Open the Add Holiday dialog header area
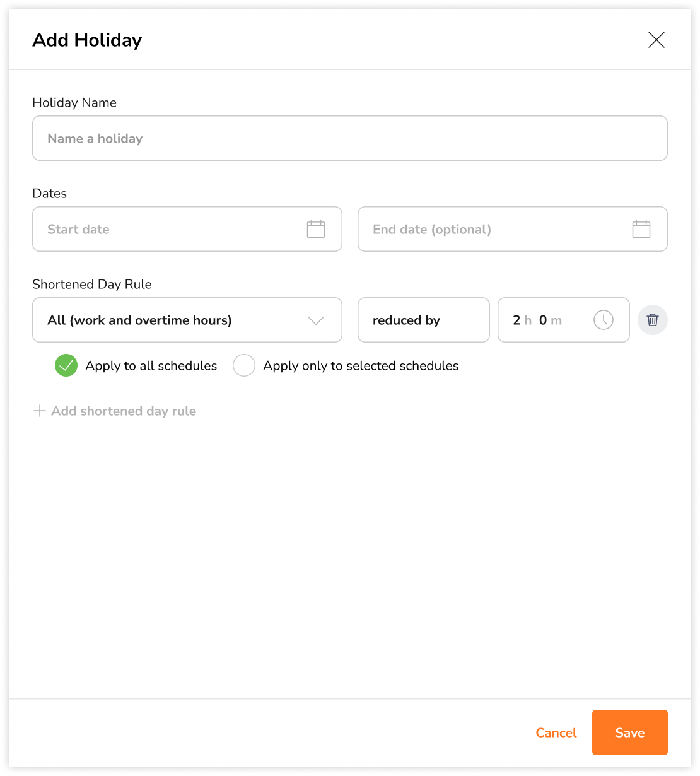Screen dimensions: 700x776 coord(87,40)
